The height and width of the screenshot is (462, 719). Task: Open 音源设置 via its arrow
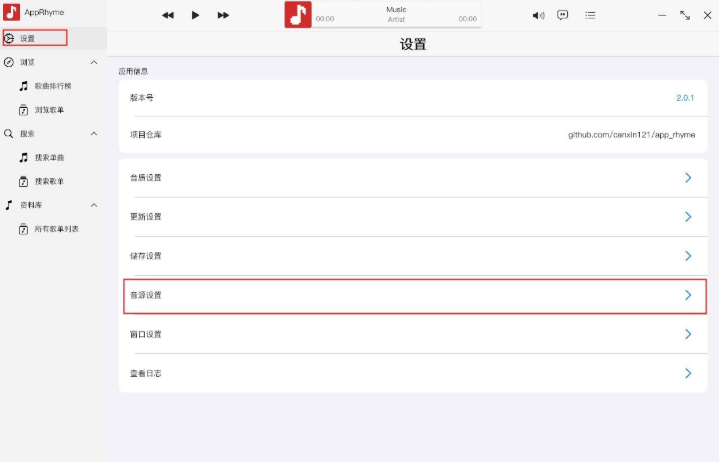coord(688,295)
